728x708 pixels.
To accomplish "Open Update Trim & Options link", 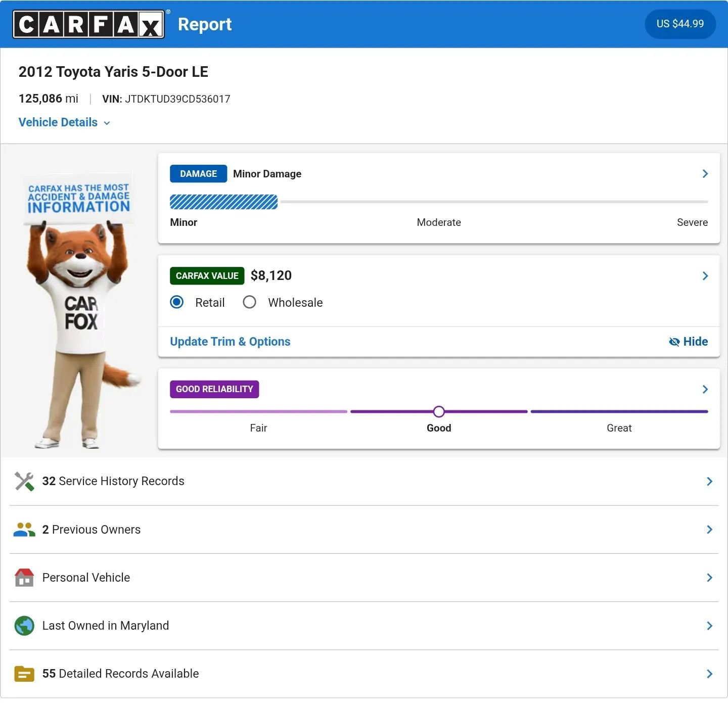I will 230,342.
